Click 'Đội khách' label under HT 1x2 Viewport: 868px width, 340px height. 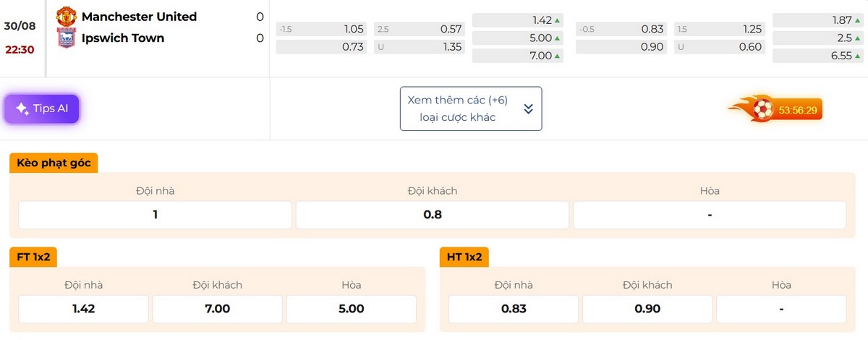coord(647,285)
